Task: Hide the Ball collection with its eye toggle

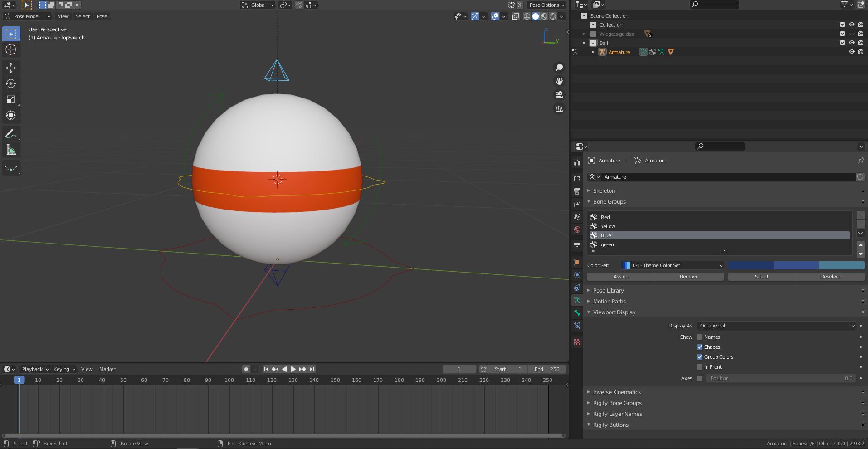Action: tap(852, 43)
